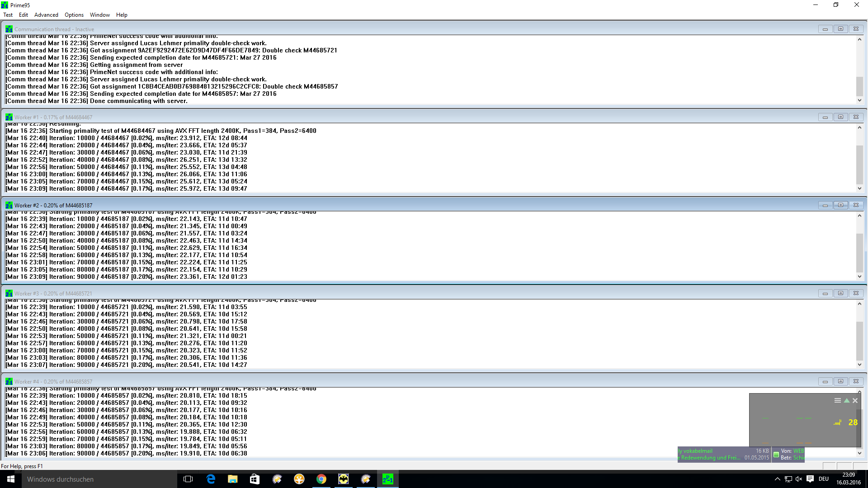This screenshot has height=488, width=868.
Task: Open the Test menu
Action: (8, 15)
